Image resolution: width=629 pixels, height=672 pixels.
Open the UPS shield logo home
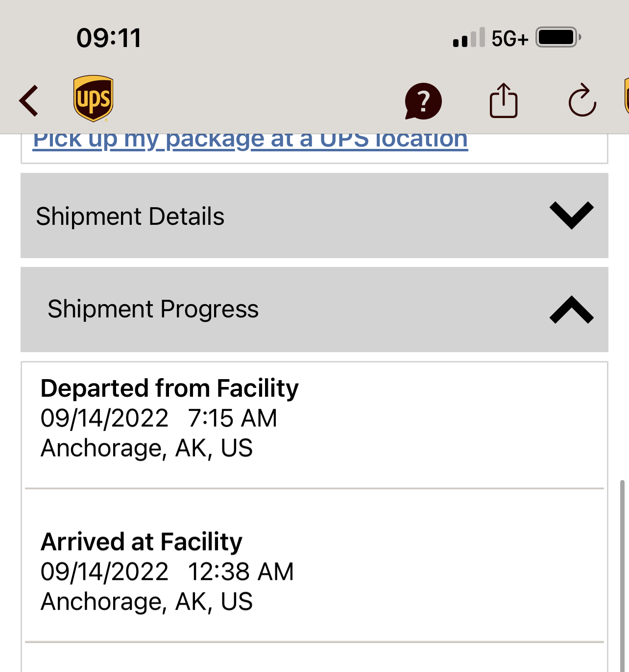pyautogui.click(x=93, y=98)
